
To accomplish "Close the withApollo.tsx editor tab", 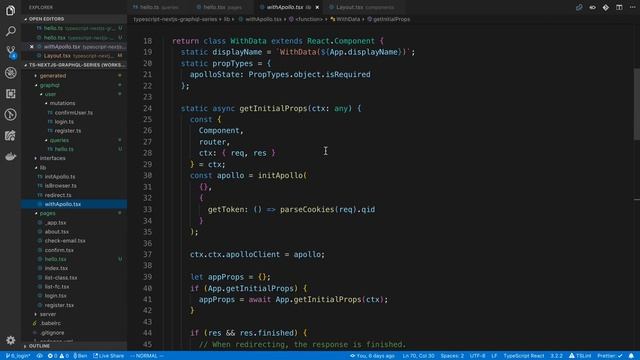I will click(x=317, y=7).
